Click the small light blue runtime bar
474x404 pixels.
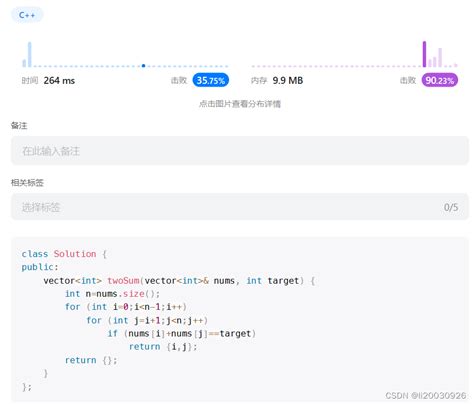tap(24, 63)
